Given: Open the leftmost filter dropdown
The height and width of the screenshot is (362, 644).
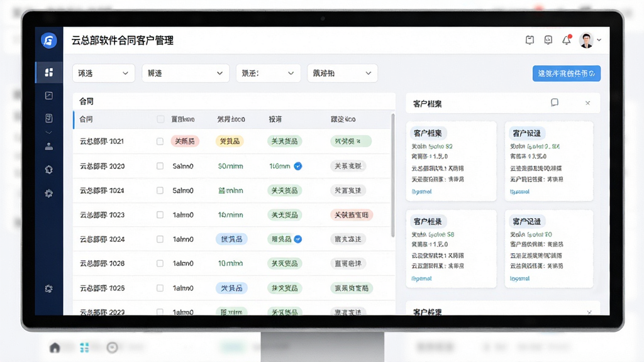Looking at the screenshot, I should point(104,73).
